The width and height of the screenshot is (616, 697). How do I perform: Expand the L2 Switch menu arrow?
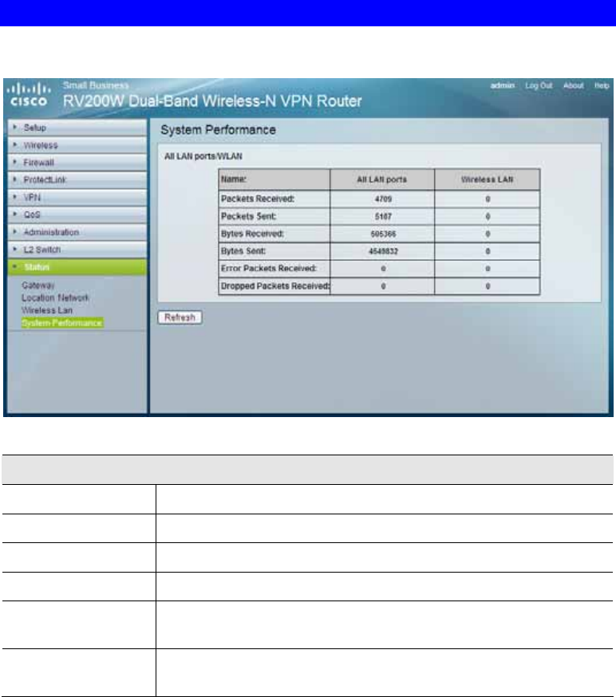point(15,250)
